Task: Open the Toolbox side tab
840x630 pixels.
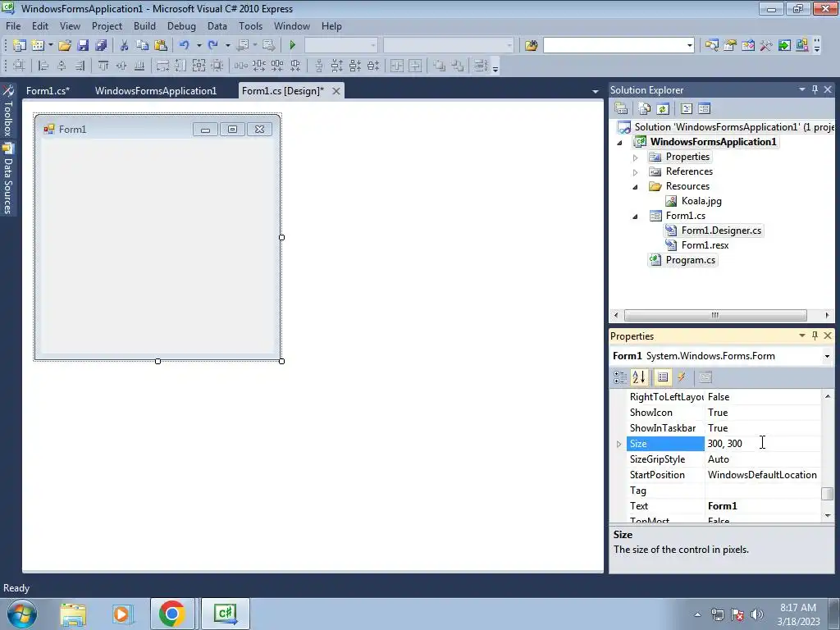Action: 8,112
